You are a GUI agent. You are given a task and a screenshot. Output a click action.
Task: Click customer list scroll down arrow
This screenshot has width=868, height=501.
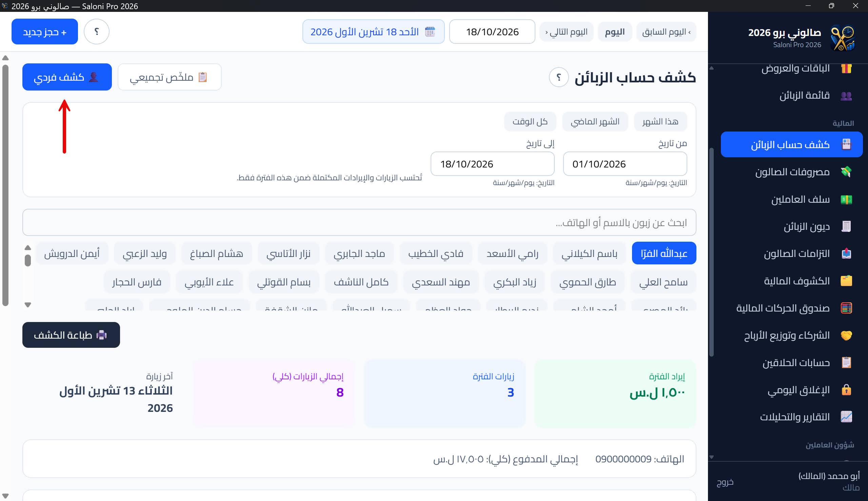click(x=28, y=304)
